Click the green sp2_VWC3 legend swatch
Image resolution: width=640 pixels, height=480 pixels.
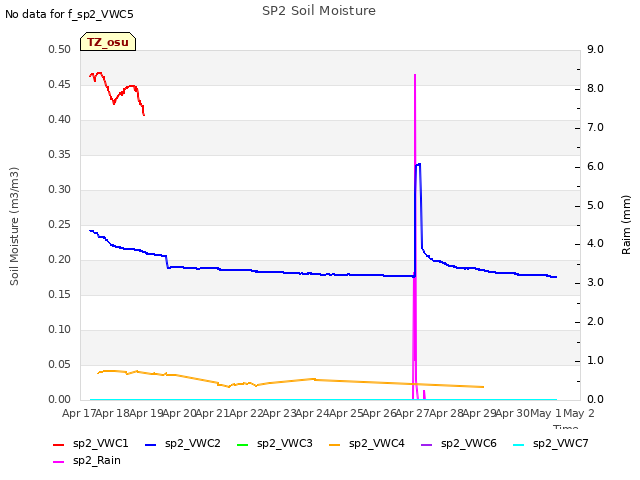point(243,444)
